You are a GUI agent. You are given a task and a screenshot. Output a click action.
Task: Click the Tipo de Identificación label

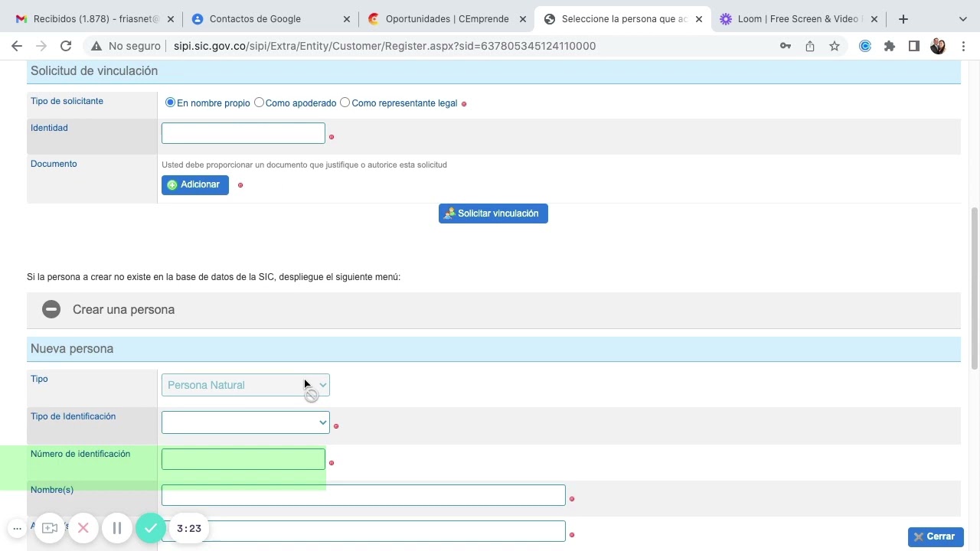click(73, 416)
